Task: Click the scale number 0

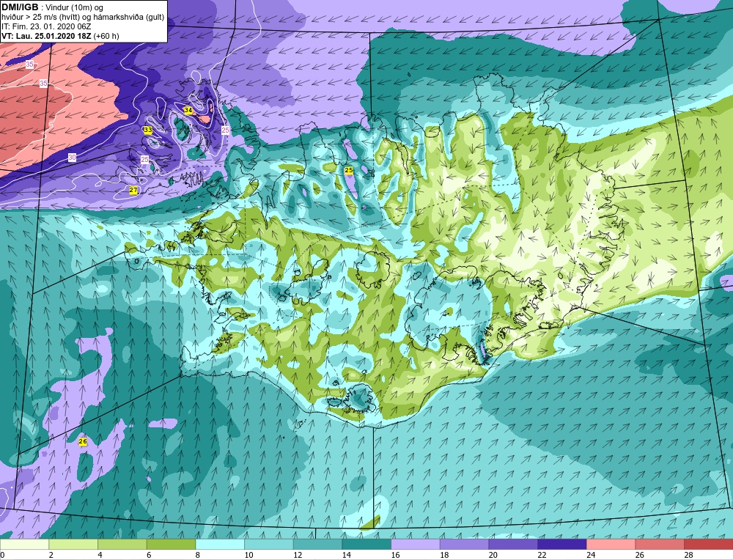Action: (x=2, y=555)
